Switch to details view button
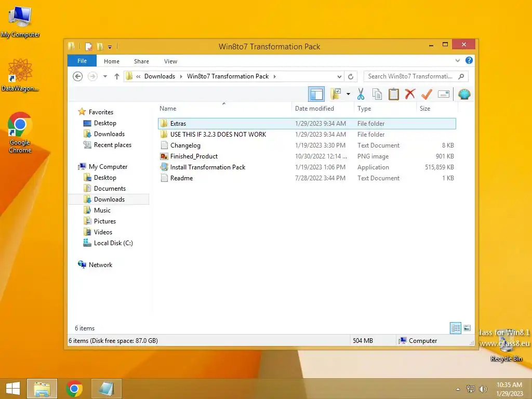The width and height of the screenshot is (532, 399). (455, 328)
